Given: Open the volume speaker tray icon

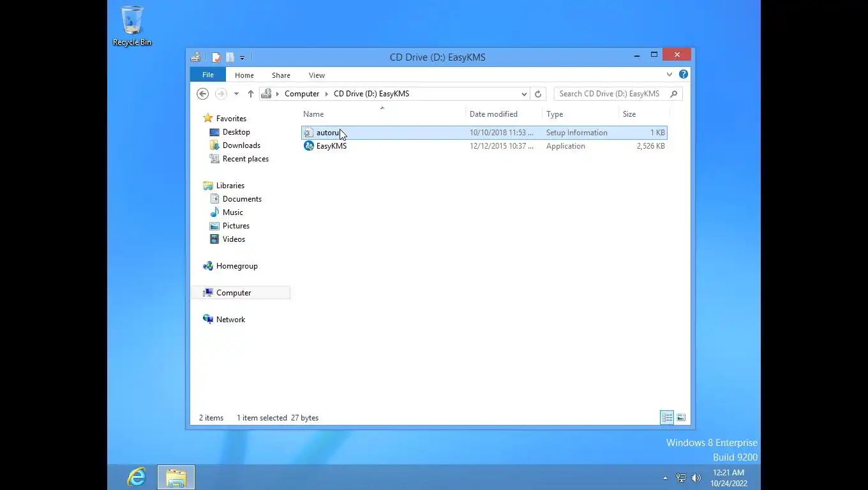Looking at the screenshot, I should coord(696,478).
